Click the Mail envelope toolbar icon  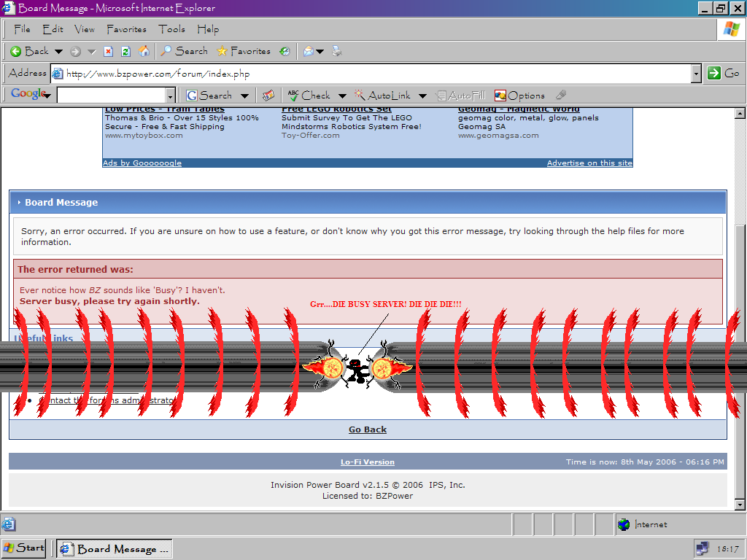click(309, 51)
